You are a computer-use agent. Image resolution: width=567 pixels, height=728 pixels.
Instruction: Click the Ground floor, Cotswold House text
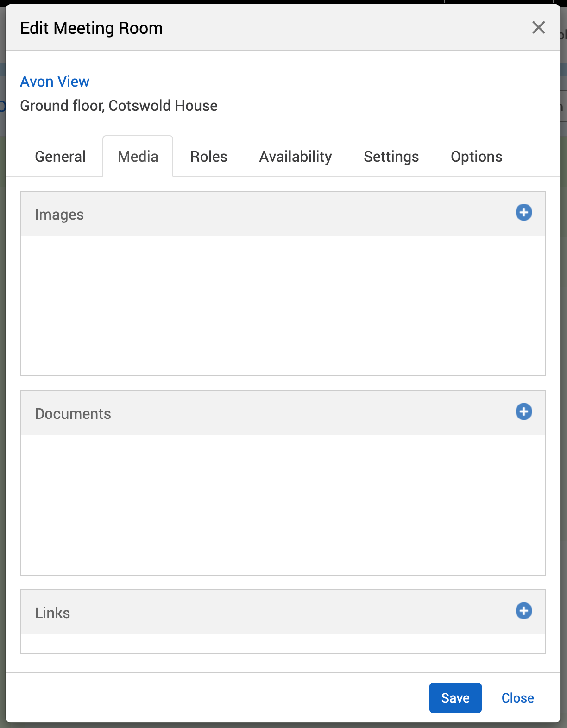119,106
